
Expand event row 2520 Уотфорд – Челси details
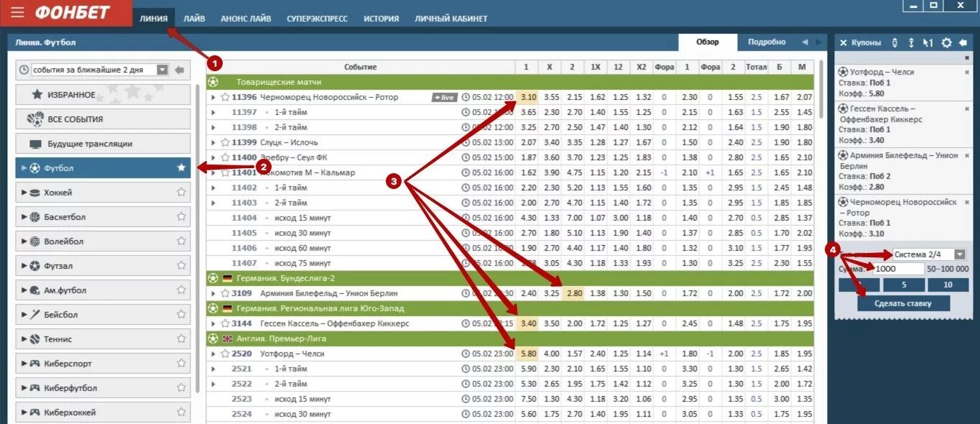click(x=213, y=354)
